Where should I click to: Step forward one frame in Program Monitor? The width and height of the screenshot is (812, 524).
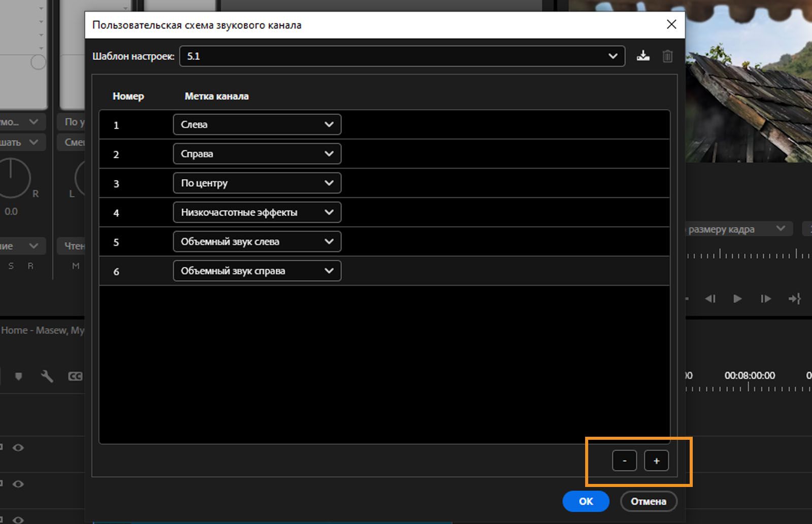(766, 299)
